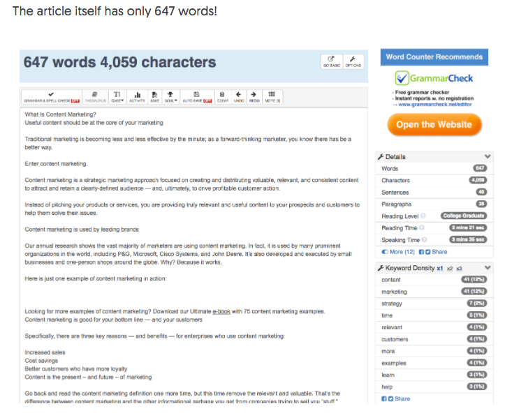Toggle Grammar & Spell Check on
This screenshot has height=420, width=505.
pos(52,97)
